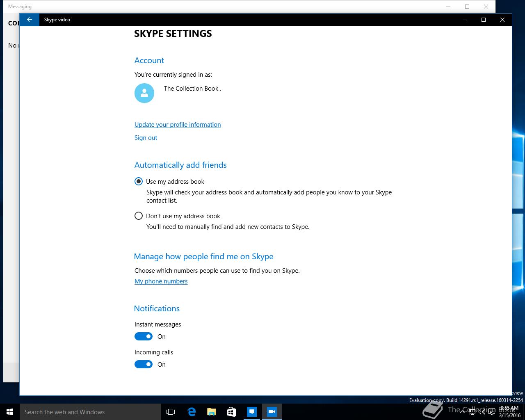The height and width of the screenshot is (420, 525).
Task: Click the Account section heading
Action: (149, 60)
